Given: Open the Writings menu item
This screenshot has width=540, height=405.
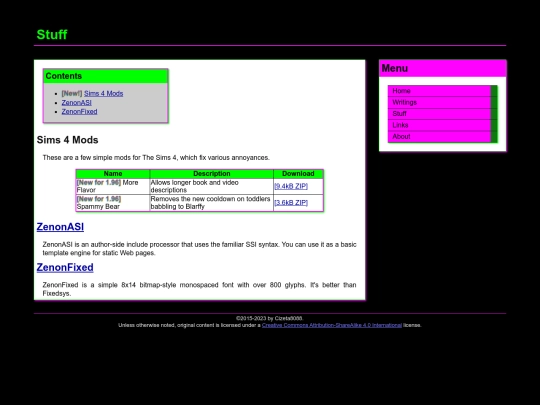Looking at the screenshot, I should (442, 102).
